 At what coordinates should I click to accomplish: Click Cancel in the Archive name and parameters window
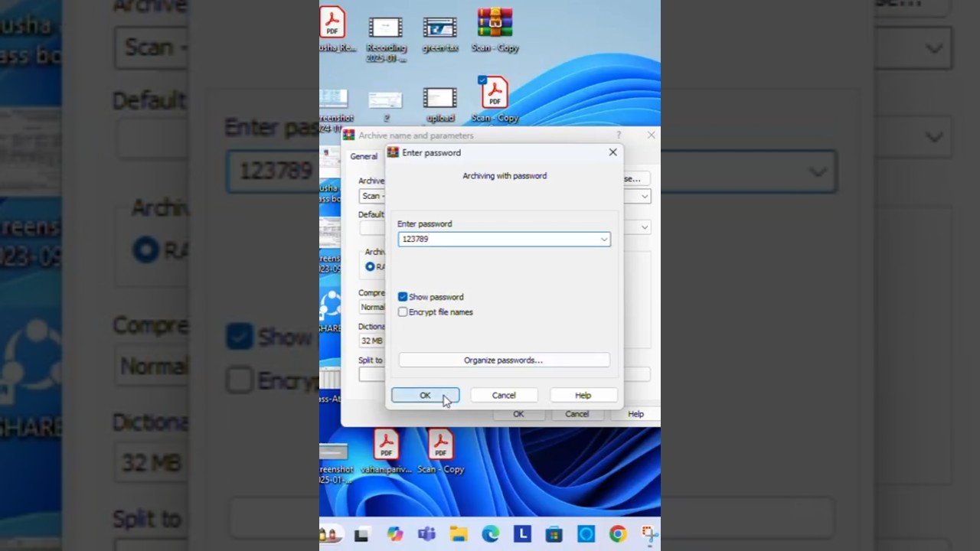[x=577, y=414]
